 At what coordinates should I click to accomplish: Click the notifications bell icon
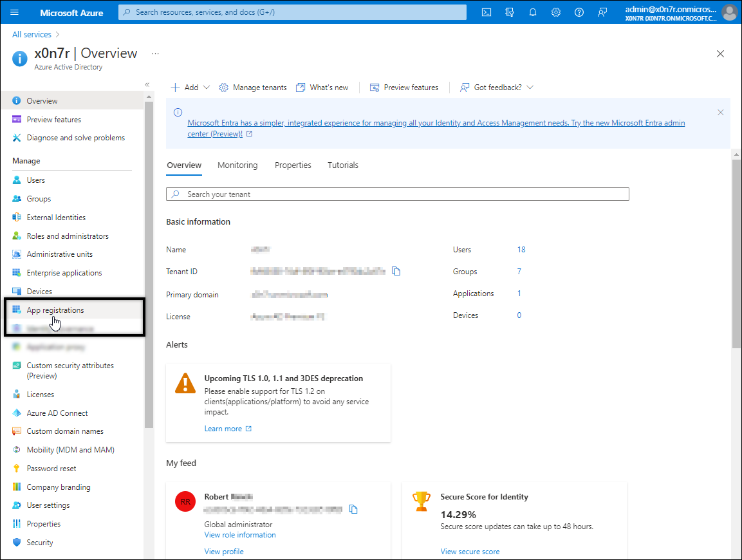(x=533, y=12)
